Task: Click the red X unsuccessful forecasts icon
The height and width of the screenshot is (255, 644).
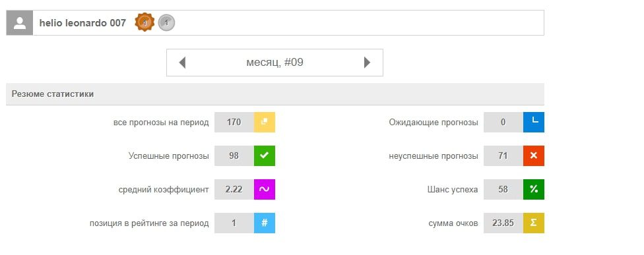Action: click(534, 156)
